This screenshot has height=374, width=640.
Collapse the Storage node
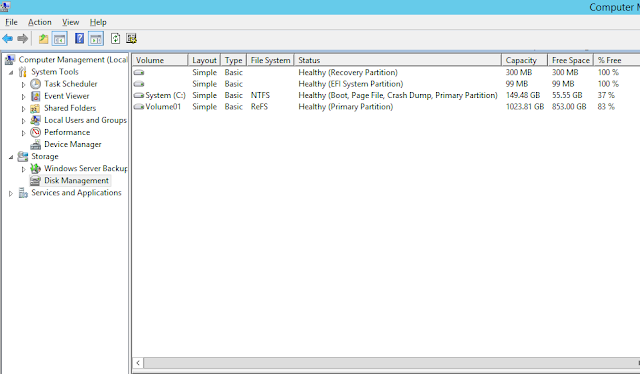(x=11, y=157)
